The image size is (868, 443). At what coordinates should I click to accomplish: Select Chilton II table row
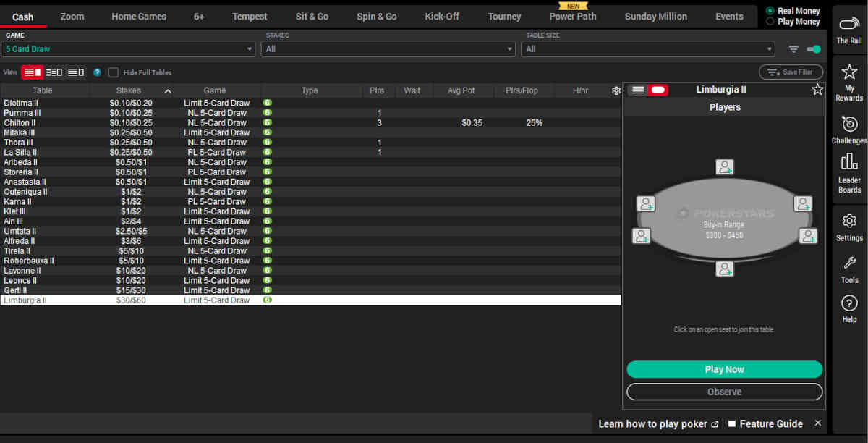coord(310,123)
